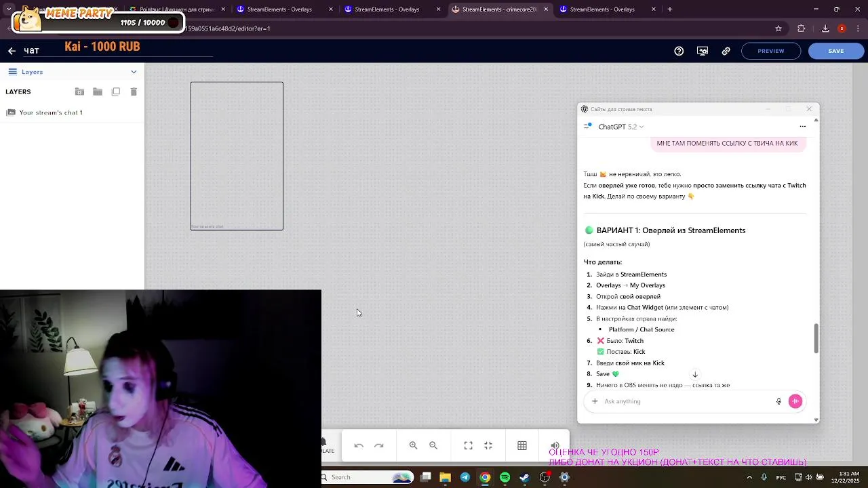Click the PREVIEW button
Image resolution: width=868 pixels, height=488 pixels.
(771, 51)
